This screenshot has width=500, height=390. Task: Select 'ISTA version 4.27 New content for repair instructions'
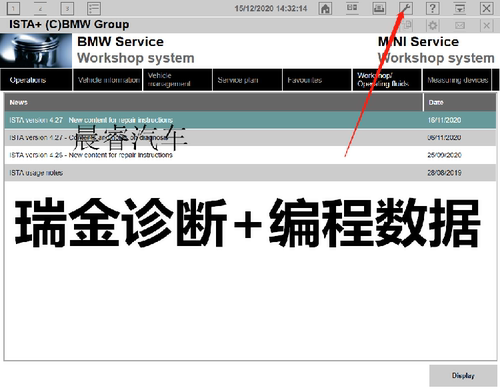point(250,120)
